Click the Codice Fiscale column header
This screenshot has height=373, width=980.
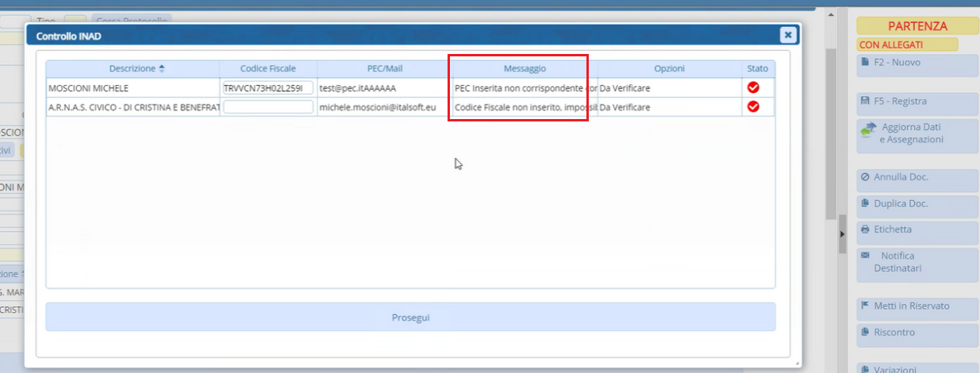tap(267, 69)
